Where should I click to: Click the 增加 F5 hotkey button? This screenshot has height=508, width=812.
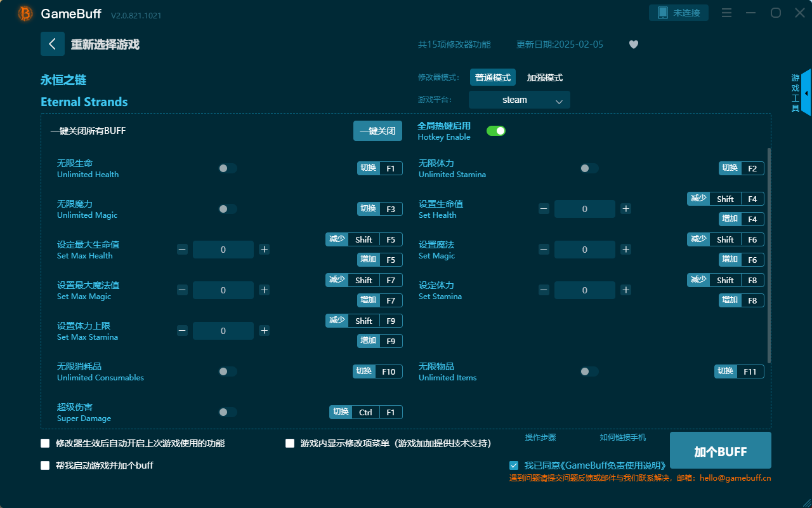pyautogui.click(x=380, y=260)
